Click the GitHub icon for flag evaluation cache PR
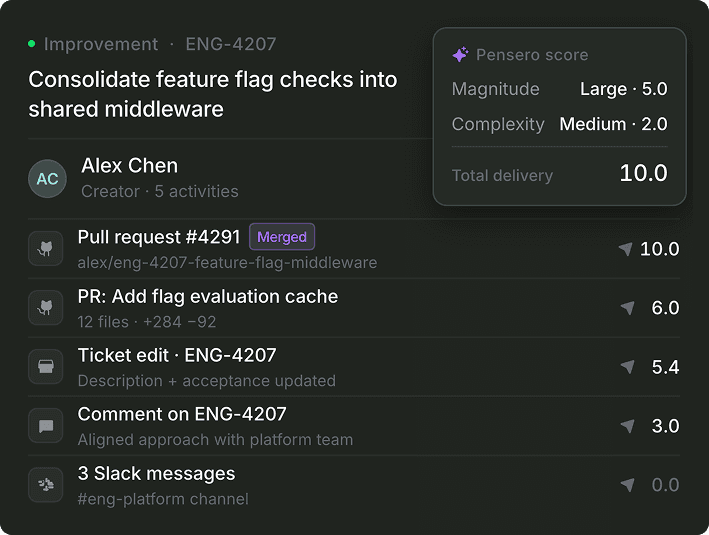 coord(46,308)
